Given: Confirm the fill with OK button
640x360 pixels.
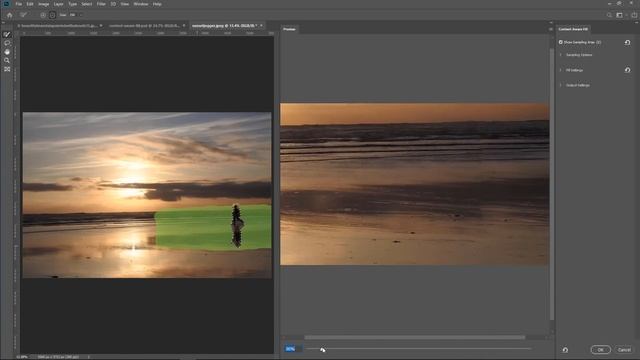Looking at the screenshot, I should (x=600, y=350).
